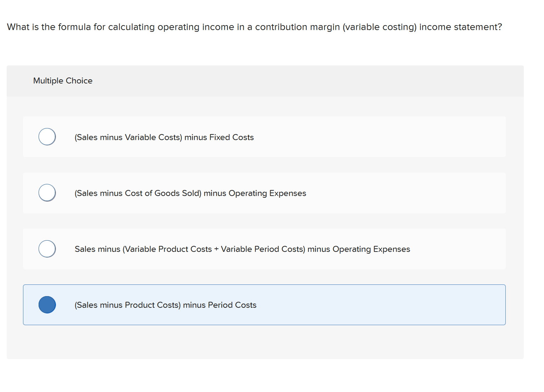Click the phrase 'contribution margin' in the question

(297, 27)
